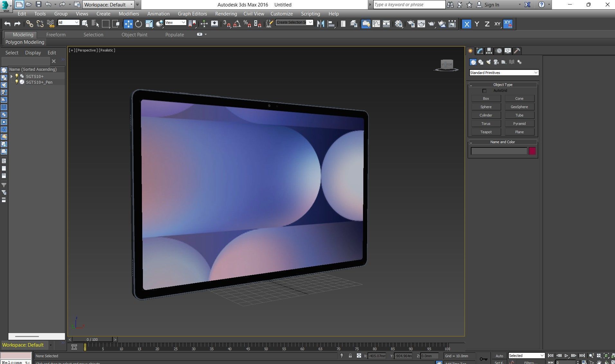This screenshot has height=364, width=615.
Task: Select the Cameras category icon
Action: [x=496, y=62]
